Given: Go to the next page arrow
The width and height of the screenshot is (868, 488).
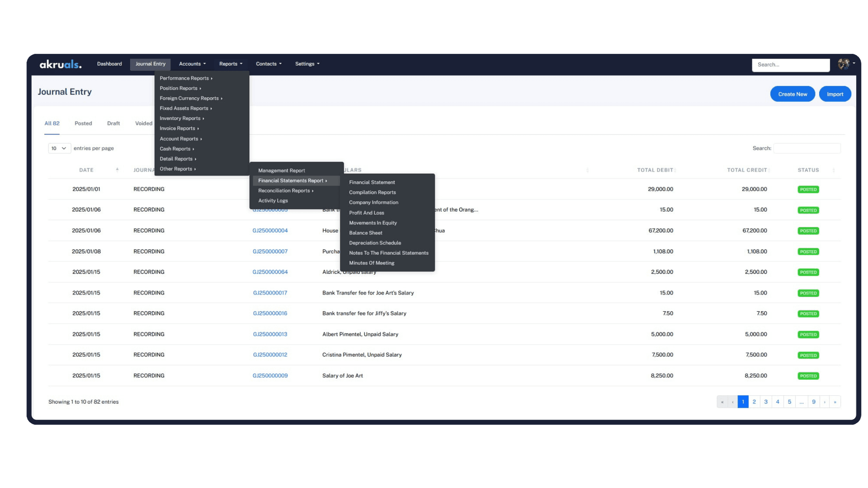Looking at the screenshot, I should 824,402.
